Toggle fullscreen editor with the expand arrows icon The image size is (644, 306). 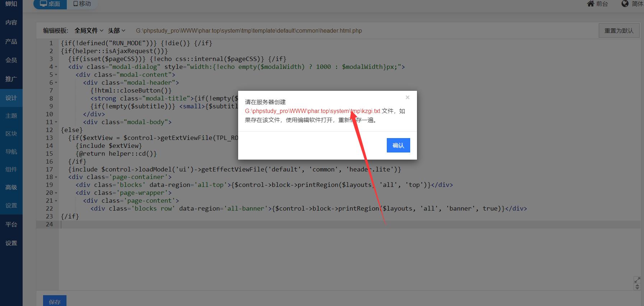click(637, 280)
